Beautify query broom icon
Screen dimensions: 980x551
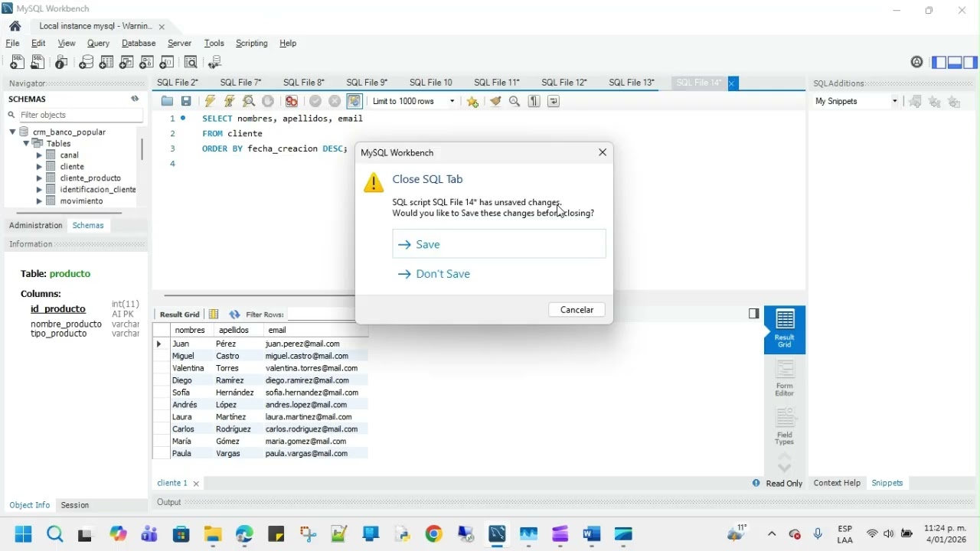click(x=496, y=101)
